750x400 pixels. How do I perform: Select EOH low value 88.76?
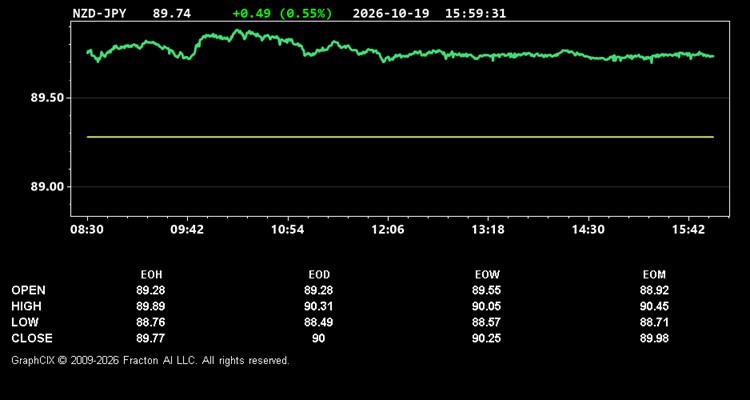click(151, 322)
